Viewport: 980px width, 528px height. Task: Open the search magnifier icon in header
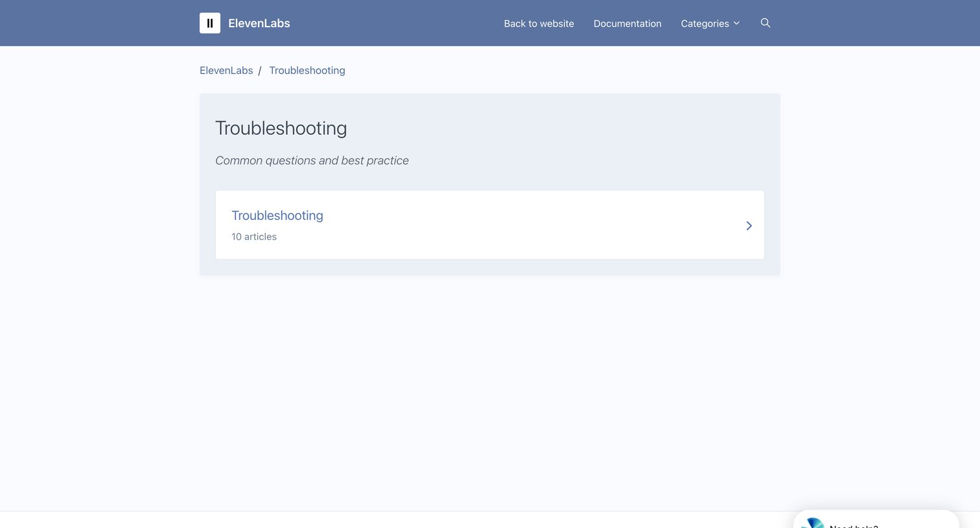click(765, 23)
